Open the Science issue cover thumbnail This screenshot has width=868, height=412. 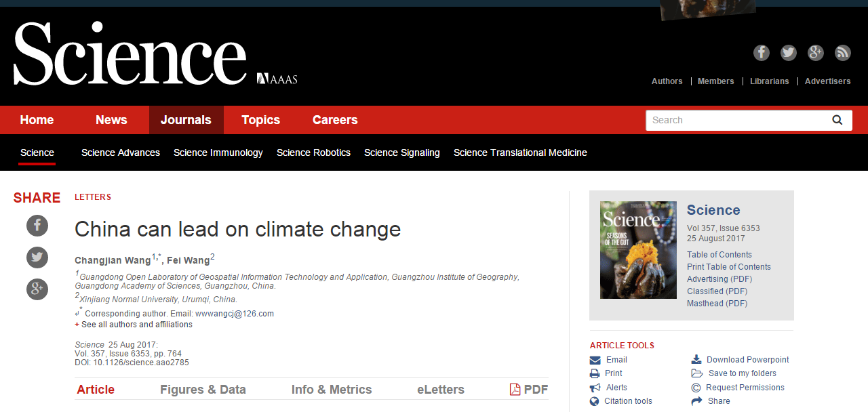click(638, 250)
